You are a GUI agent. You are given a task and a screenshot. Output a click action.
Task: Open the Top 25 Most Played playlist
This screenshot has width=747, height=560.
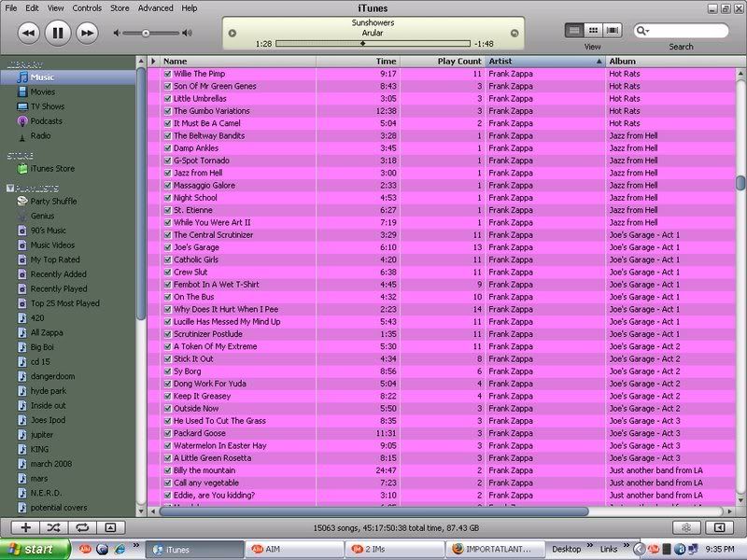(64, 303)
